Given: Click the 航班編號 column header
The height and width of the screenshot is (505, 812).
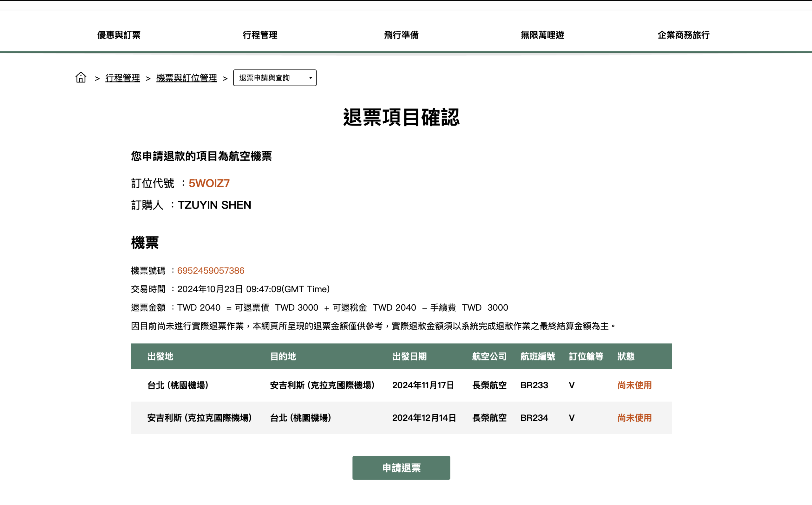Looking at the screenshot, I should pyautogui.click(x=537, y=356).
